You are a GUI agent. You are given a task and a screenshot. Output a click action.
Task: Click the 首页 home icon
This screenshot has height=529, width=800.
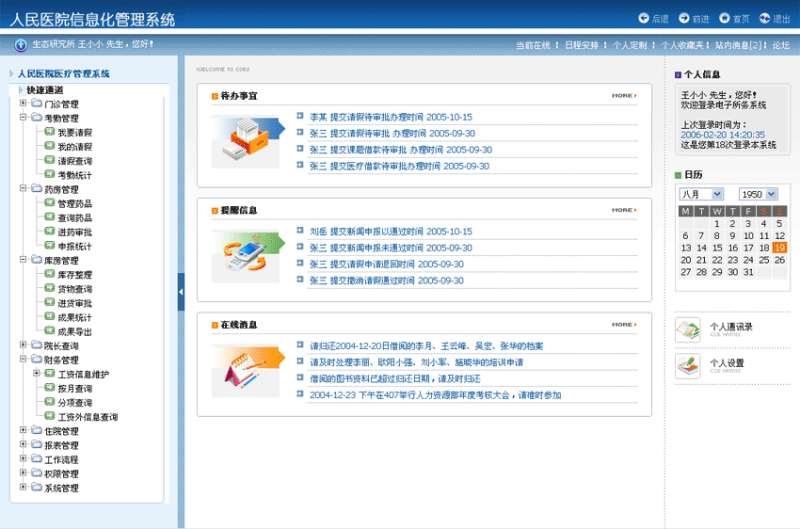[x=724, y=19]
